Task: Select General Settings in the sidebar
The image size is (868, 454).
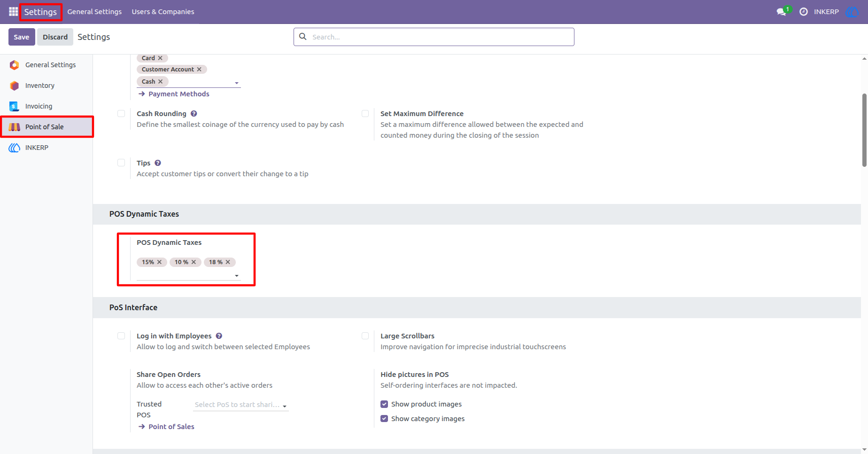Action: point(46,65)
